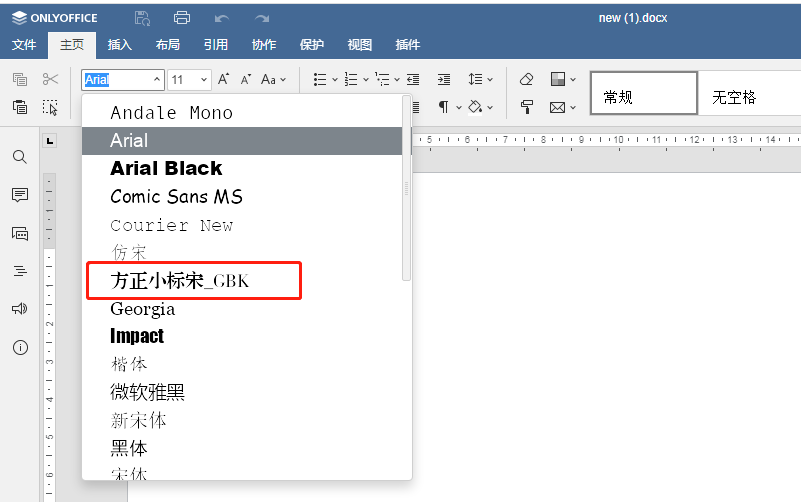This screenshot has width=801, height=502.
Task: Open the font size dropdown
Action: [x=204, y=80]
